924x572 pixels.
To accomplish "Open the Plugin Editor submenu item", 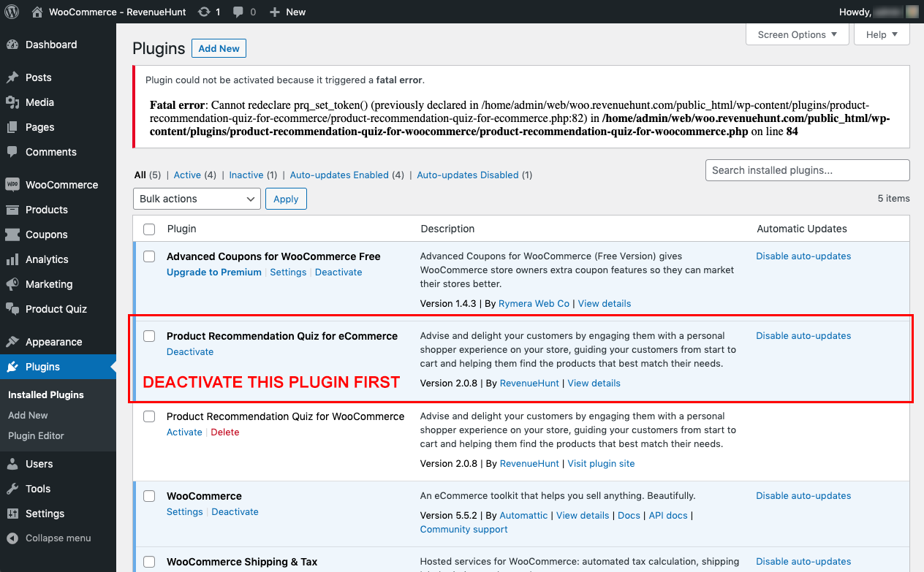I will click(x=36, y=435).
